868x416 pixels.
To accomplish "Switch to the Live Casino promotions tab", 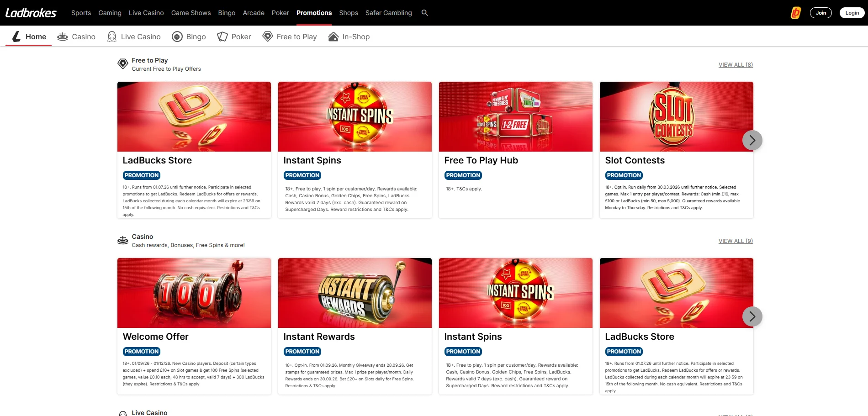I will tap(134, 37).
